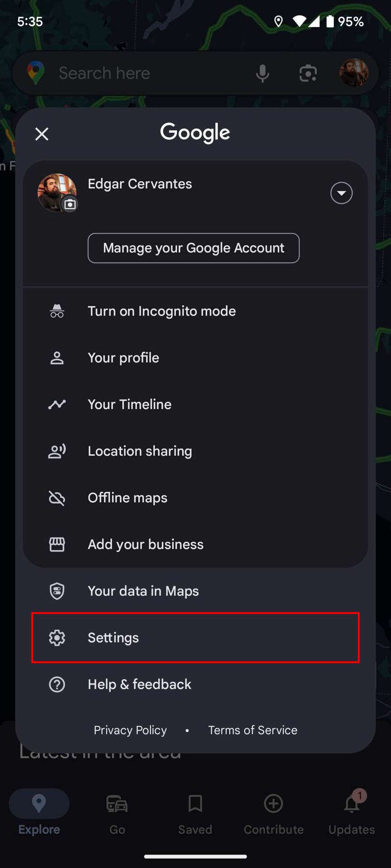This screenshot has width=391, height=868.
Task: Turn on Incognito mode
Action: coord(162,311)
